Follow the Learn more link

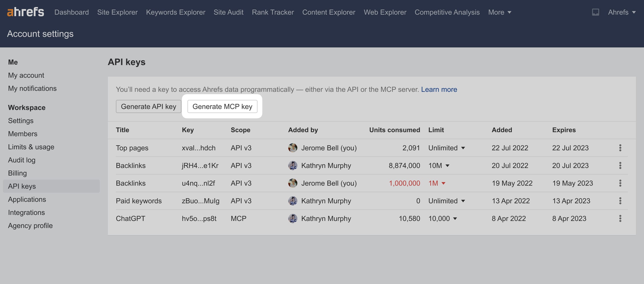point(439,89)
